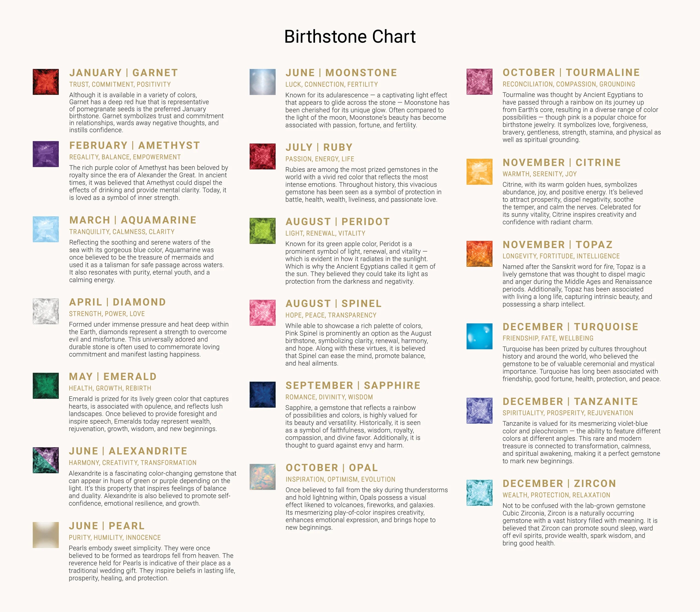700x612 pixels.
Task: Click the aqua Zircon gemstone icon
Action: click(479, 492)
